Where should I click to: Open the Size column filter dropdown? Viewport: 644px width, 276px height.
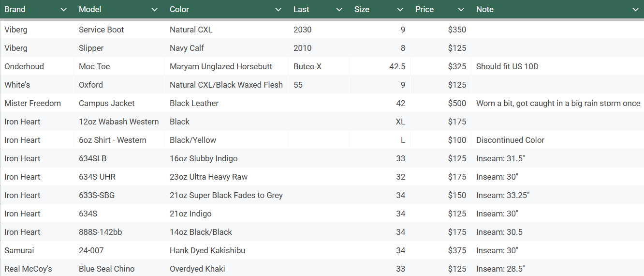pyautogui.click(x=400, y=10)
